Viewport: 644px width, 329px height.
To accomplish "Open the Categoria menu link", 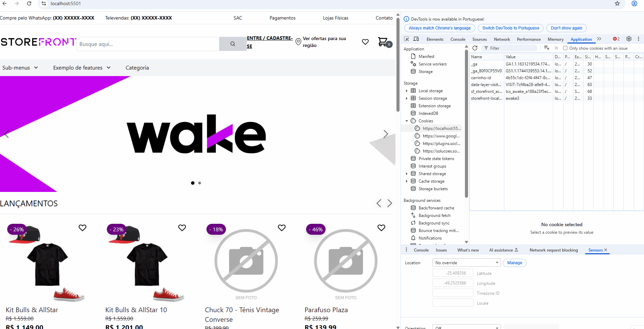I will pyautogui.click(x=137, y=68).
